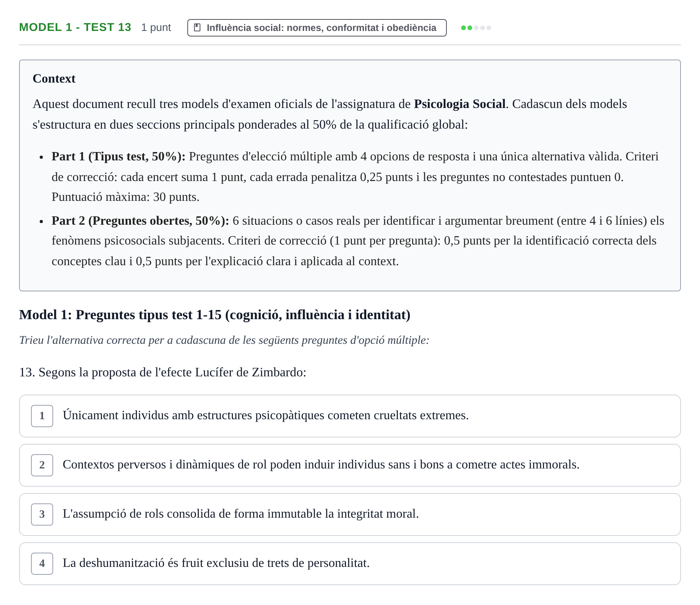Open the topic tag "Influència social: normes, conformitat i obediència"

point(317,28)
